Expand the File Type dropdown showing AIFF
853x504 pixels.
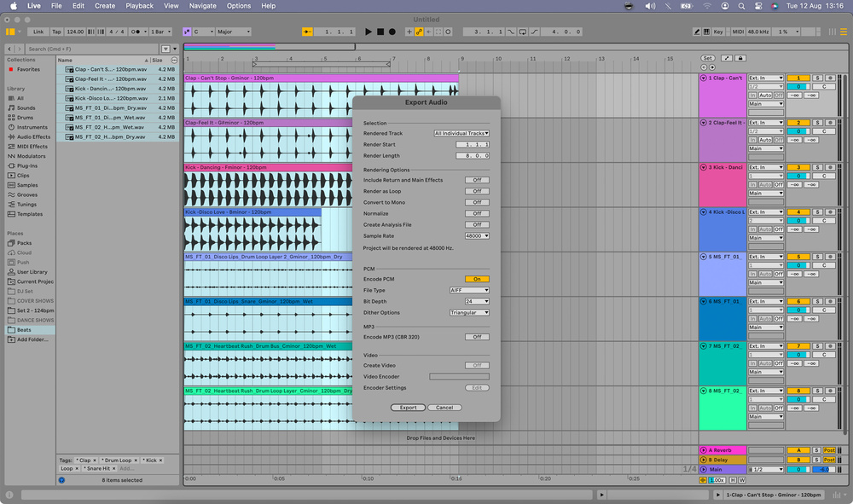(469, 290)
